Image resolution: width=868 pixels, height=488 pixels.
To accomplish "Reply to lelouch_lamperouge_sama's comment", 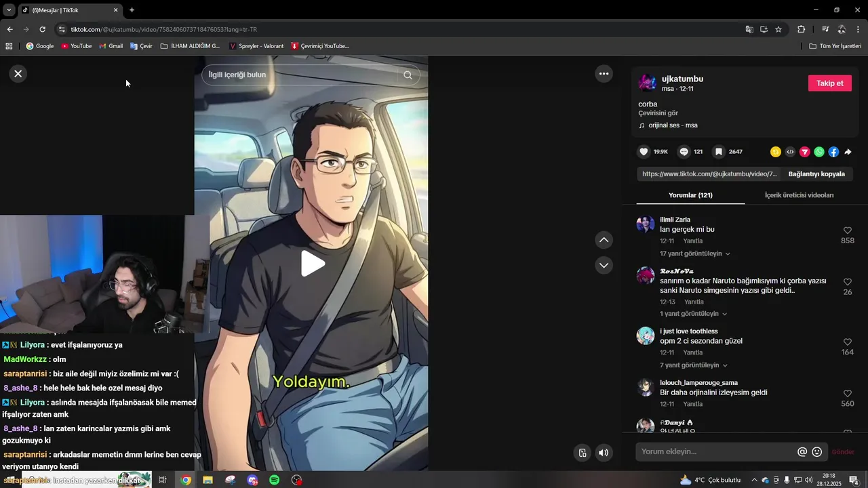I will pyautogui.click(x=692, y=404).
